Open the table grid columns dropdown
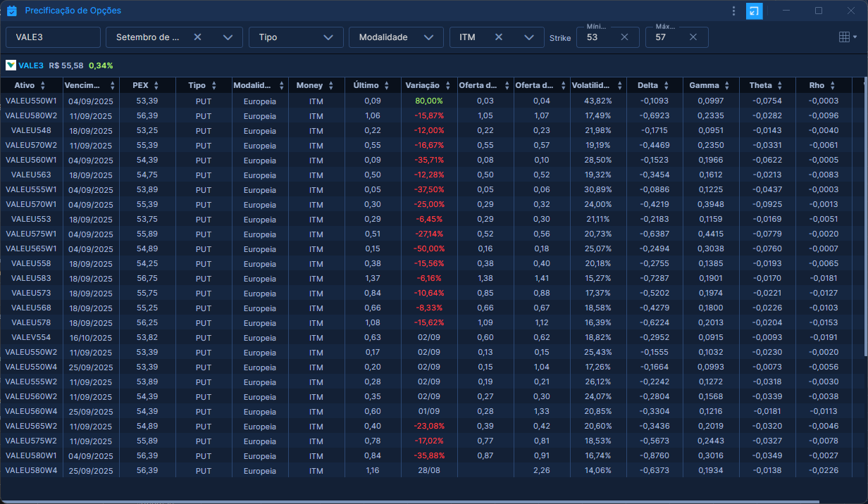Image resolution: width=868 pixels, height=504 pixels. click(x=848, y=37)
